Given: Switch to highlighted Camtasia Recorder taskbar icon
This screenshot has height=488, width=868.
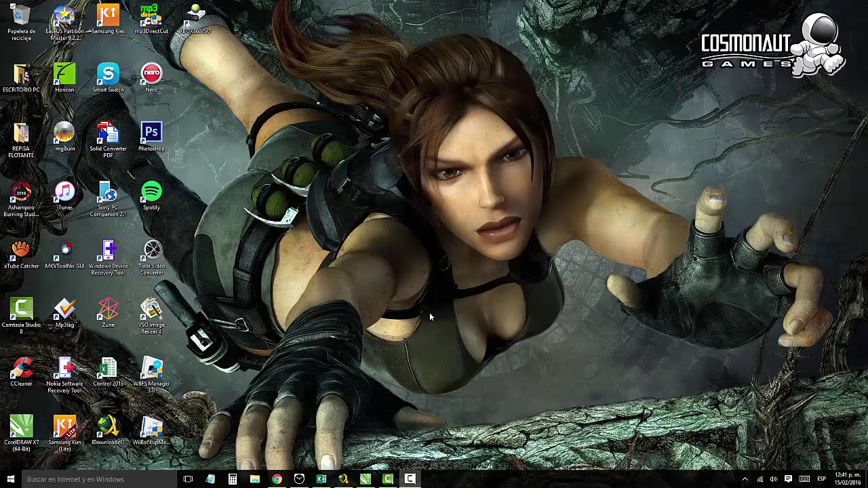Looking at the screenshot, I should pos(410,479).
